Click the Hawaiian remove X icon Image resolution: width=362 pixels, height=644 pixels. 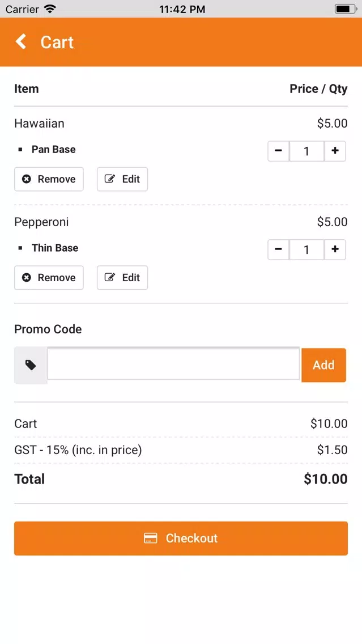(27, 179)
